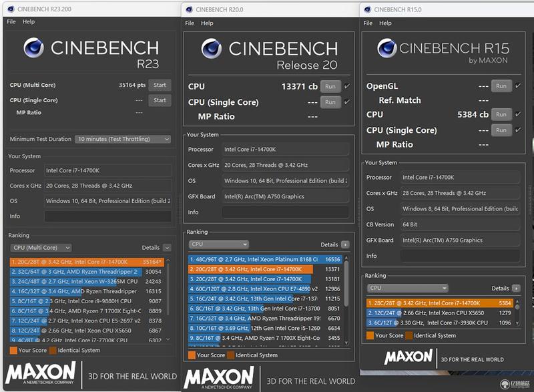Select the Core i9-9880H row scoring 9087
Viewport: 534px width, 392px height.
click(87, 301)
